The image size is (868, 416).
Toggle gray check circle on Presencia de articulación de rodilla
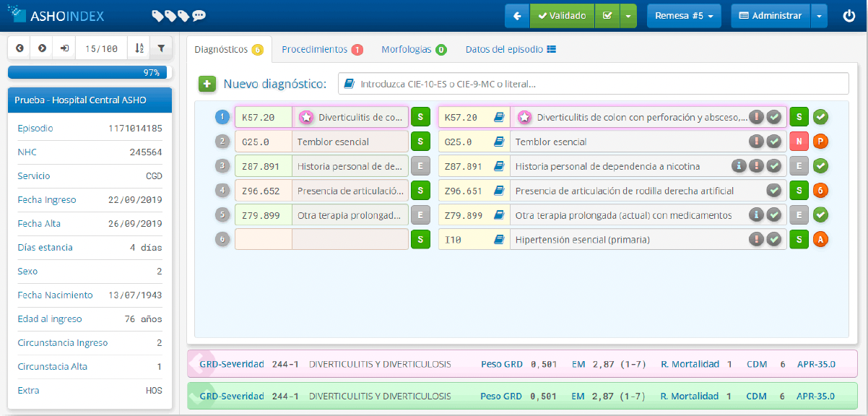pos(774,191)
